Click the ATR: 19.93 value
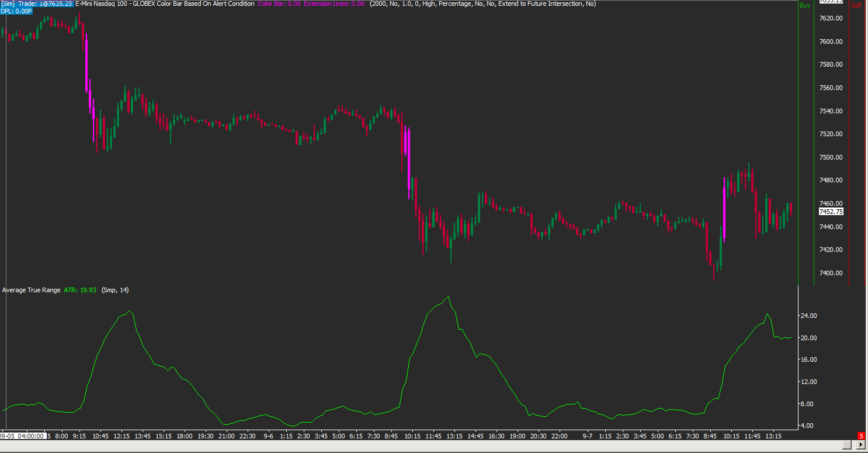 (79, 290)
